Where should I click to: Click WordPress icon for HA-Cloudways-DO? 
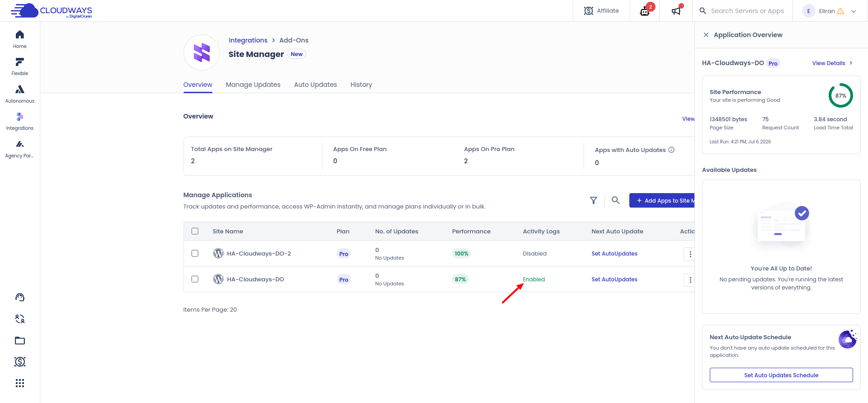tap(218, 279)
